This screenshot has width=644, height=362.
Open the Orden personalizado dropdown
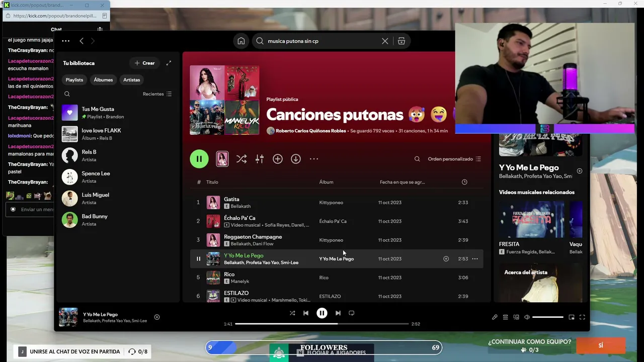pyautogui.click(x=454, y=159)
